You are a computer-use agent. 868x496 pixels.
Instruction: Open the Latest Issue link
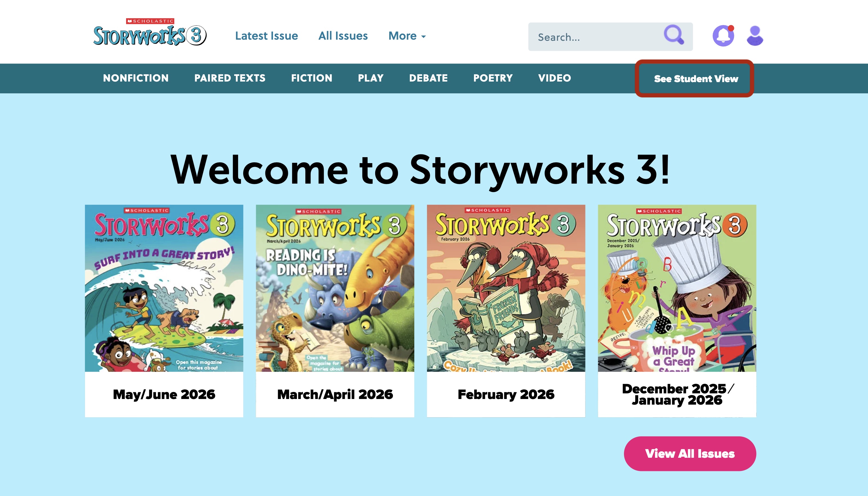pyautogui.click(x=266, y=36)
